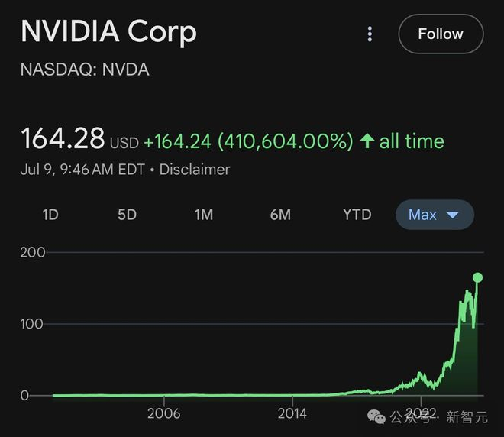
Task: Switch to the YTD range
Action: point(357,215)
